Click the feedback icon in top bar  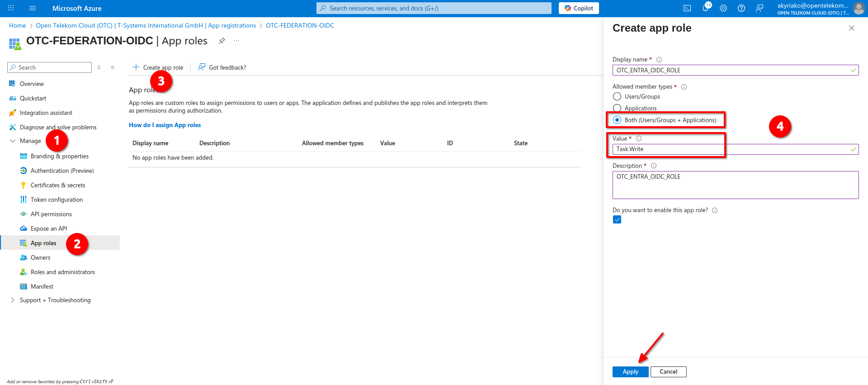[x=759, y=8]
